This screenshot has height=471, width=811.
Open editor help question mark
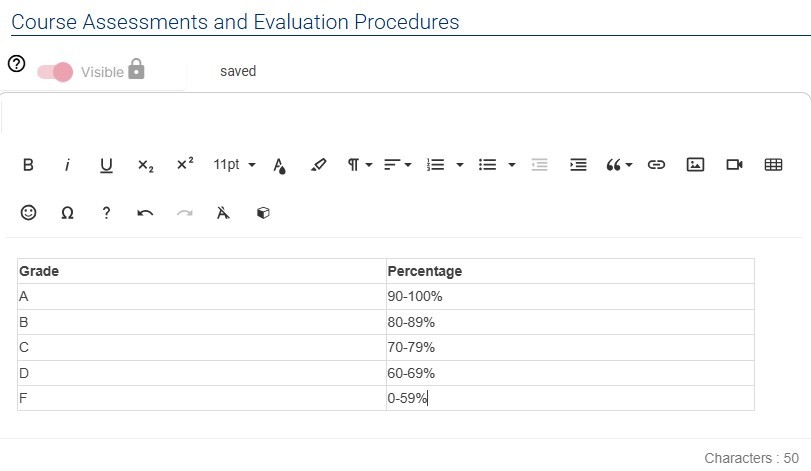pos(106,212)
